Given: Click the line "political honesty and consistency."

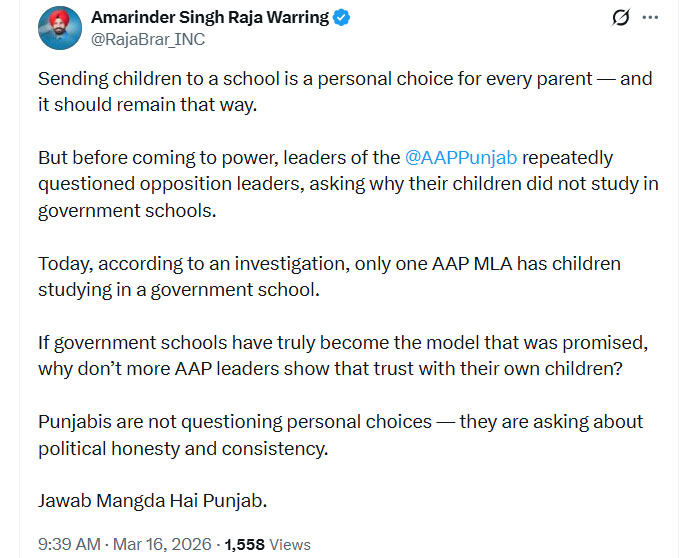Looking at the screenshot, I should [183, 448].
